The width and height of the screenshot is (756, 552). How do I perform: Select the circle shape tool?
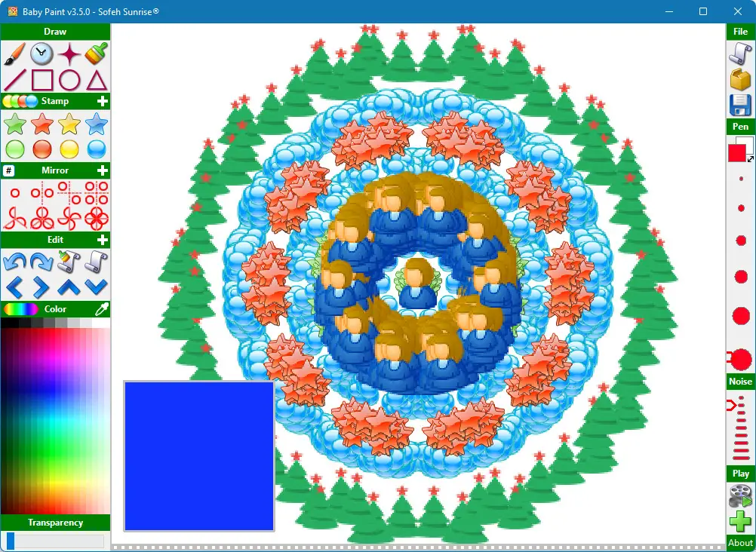[x=69, y=80]
